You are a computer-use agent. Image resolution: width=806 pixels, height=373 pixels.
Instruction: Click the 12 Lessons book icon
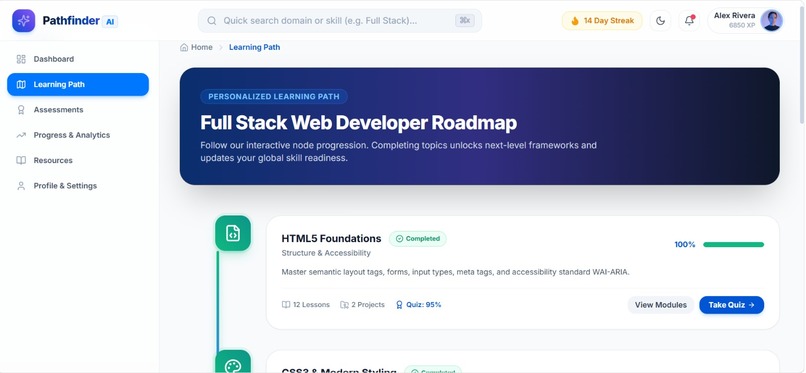(286, 305)
